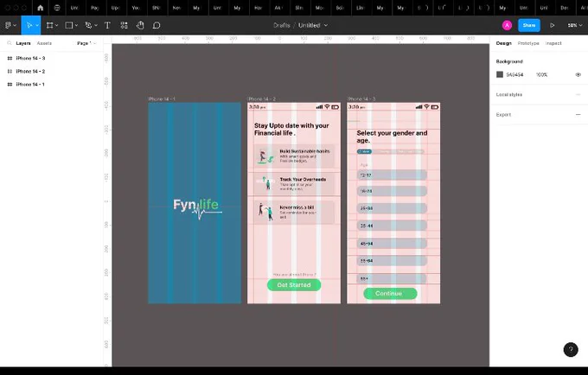Open the globe community tab icon
Screen dimensions: 588x375
point(57,8)
